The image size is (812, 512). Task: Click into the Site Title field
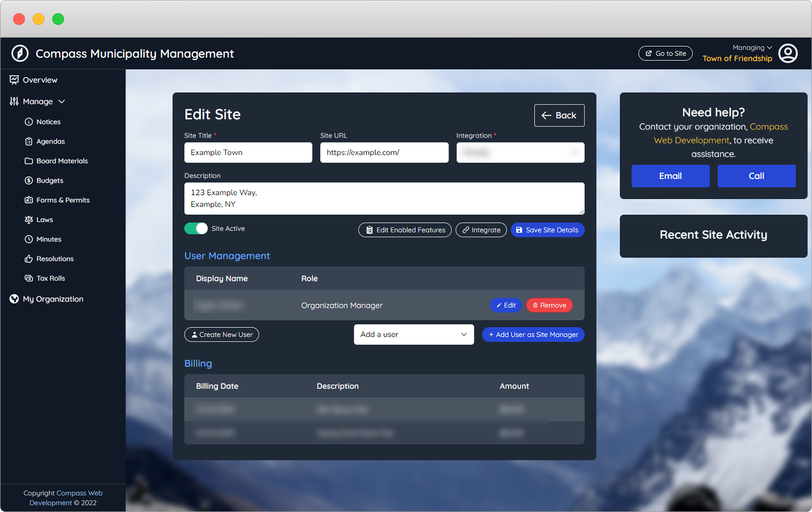click(248, 153)
